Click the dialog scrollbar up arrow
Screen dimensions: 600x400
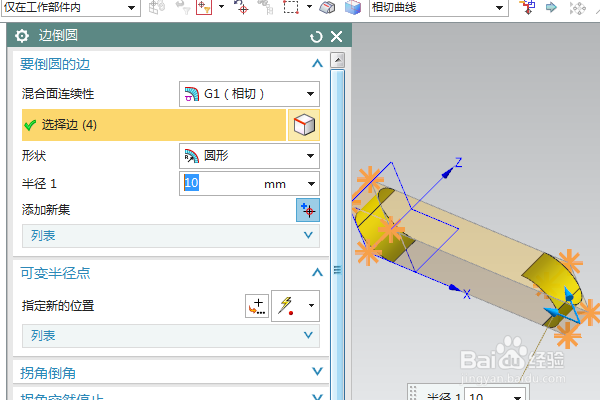tap(338, 60)
